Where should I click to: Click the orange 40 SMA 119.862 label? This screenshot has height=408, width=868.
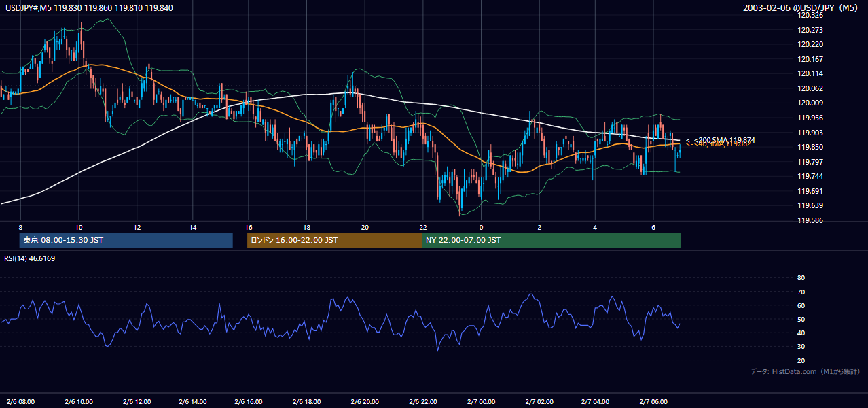(719, 144)
